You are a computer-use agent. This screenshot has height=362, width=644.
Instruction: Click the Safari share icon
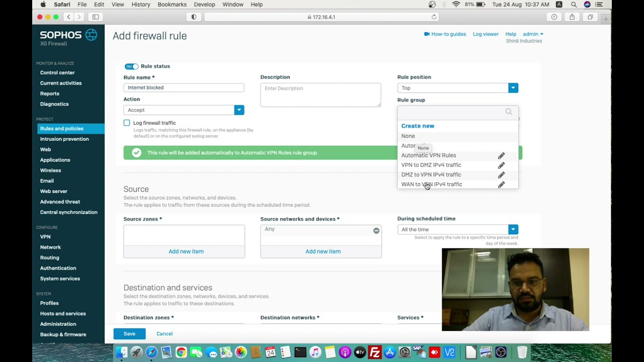click(x=572, y=17)
